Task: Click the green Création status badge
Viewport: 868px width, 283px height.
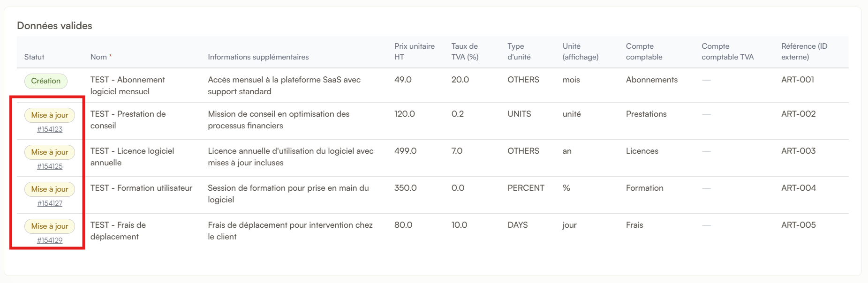Action: point(46,81)
